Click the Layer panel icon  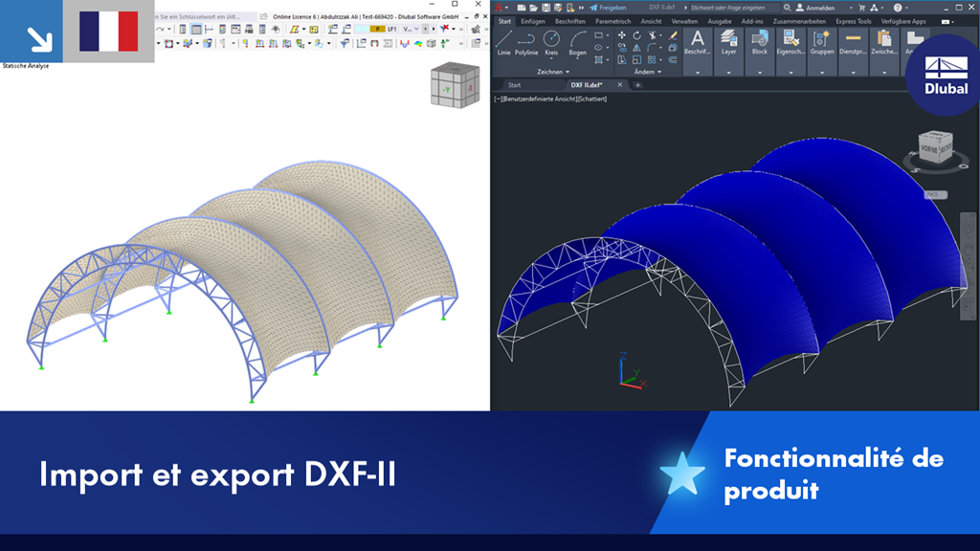pos(729,42)
